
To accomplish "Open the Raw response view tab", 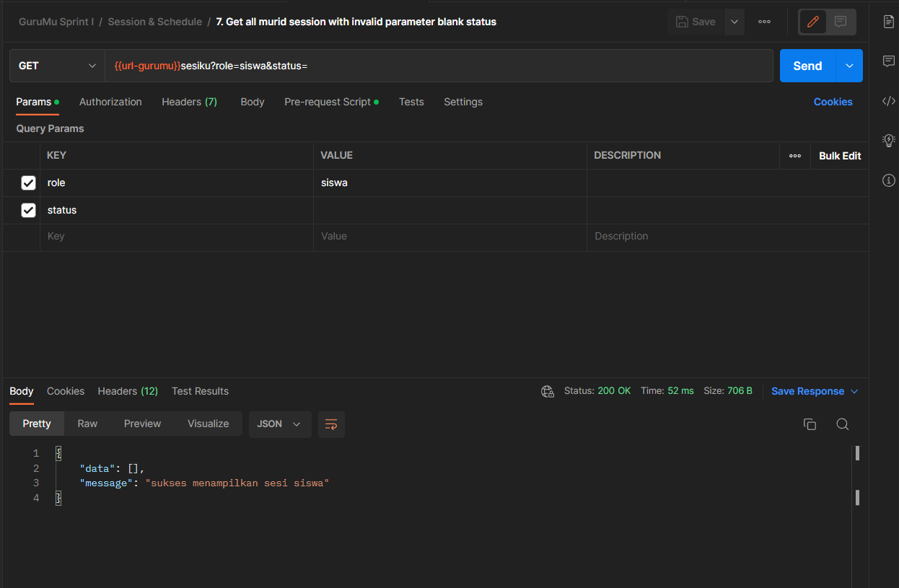I will pyautogui.click(x=87, y=424).
